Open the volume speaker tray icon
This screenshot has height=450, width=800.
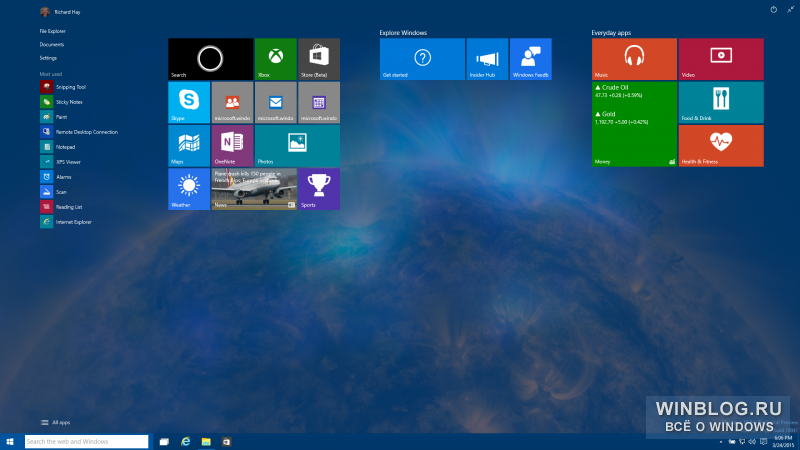[x=752, y=442]
